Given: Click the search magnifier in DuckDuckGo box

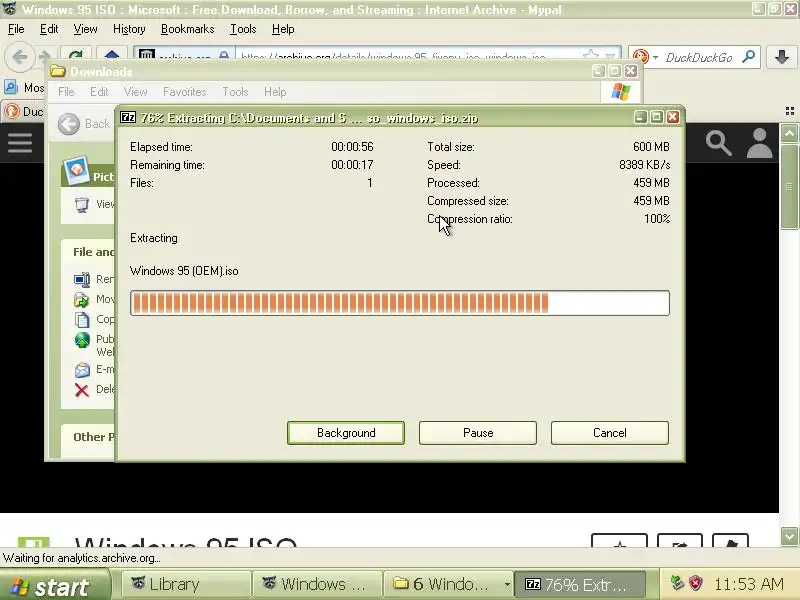Looking at the screenshot, I should point(749,57).
